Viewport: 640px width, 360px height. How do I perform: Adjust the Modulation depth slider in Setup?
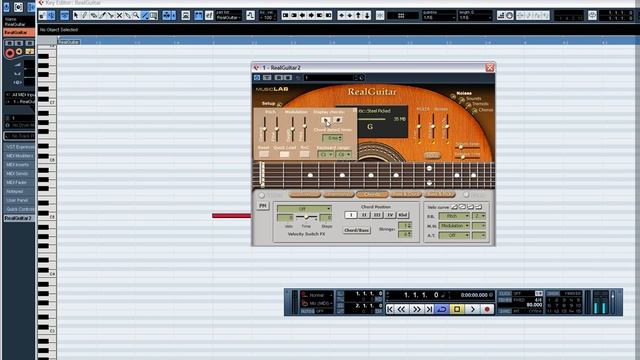coord(293,129)
